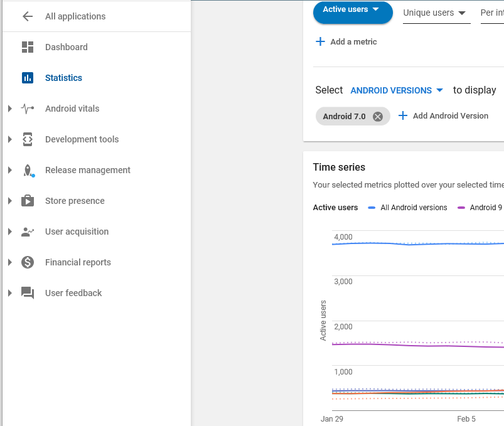Viewport: 504px width, 426px height.
Task: Click the Android vitals pulse icon
Action: click(28, 109)
